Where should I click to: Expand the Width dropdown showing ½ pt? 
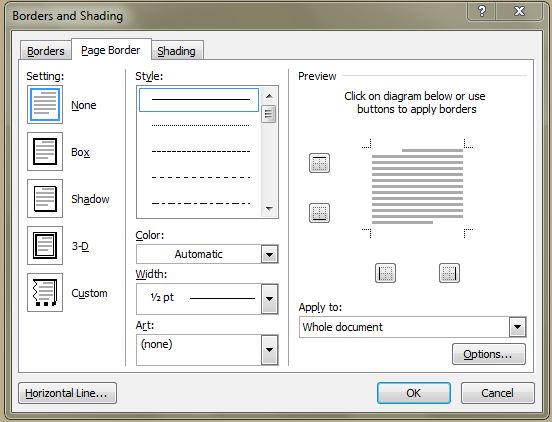(207, 299)
